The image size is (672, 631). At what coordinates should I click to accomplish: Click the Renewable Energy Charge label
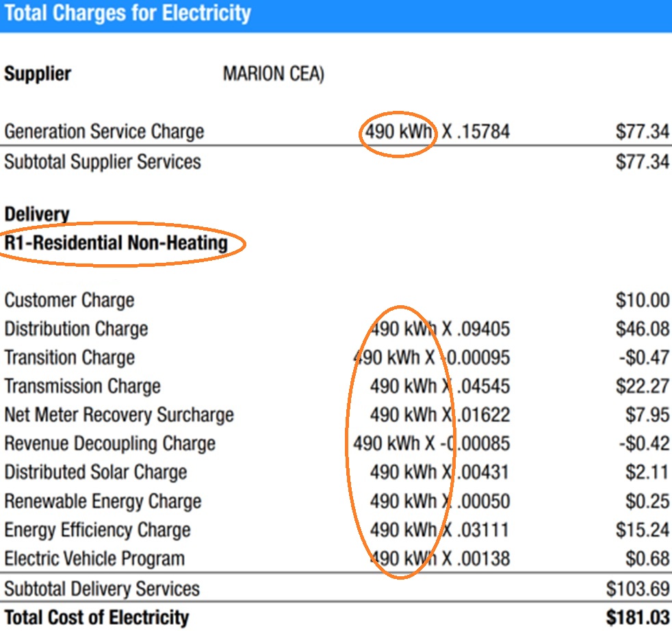tap(103, 502)
